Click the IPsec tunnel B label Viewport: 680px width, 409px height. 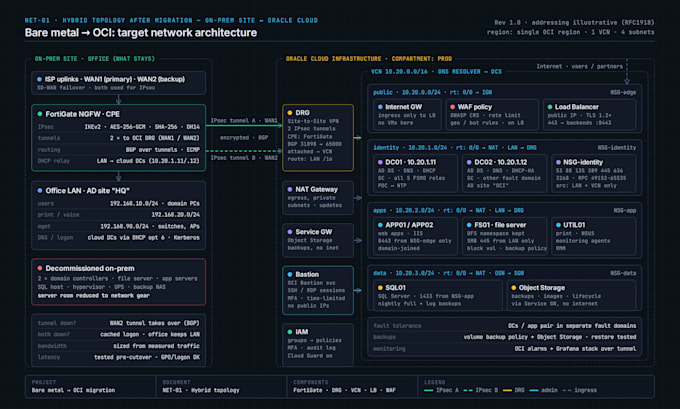click(244, 158)
